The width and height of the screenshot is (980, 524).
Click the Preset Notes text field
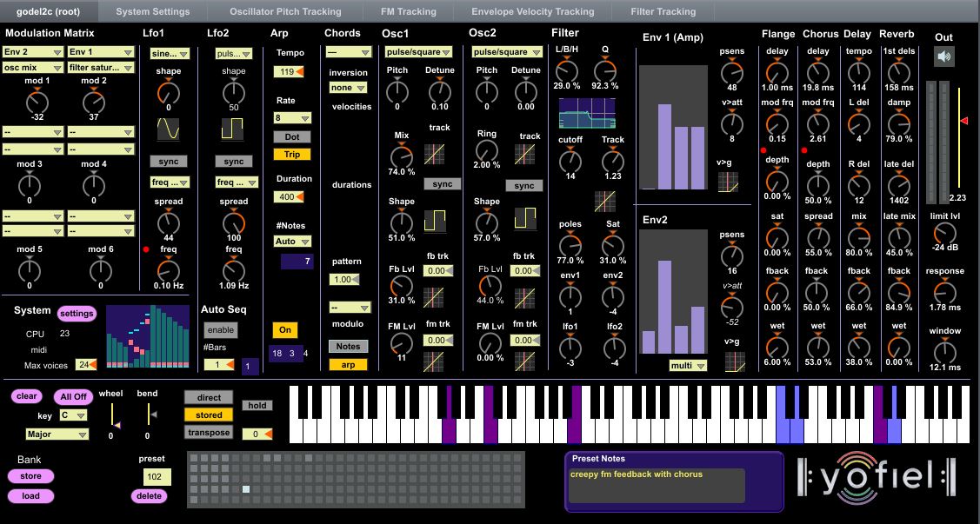[657, 485]
